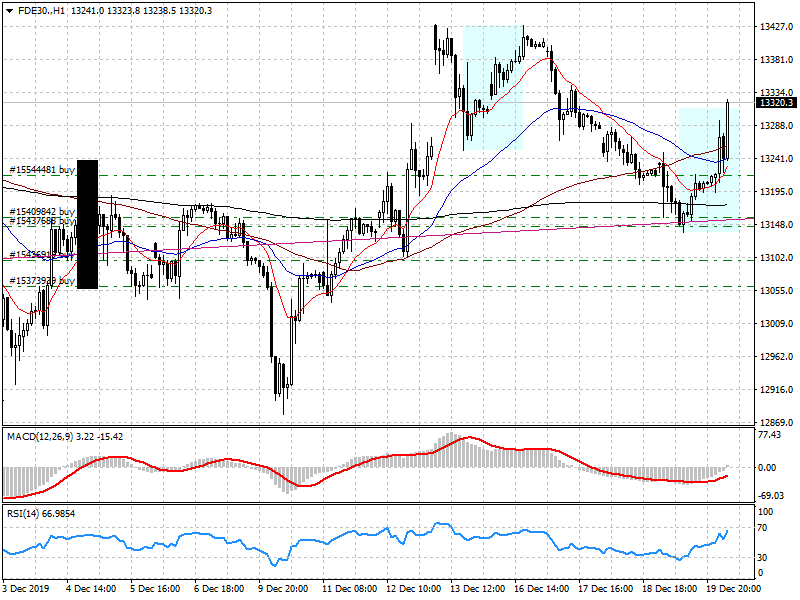800x600 pixels.
Task: Click the 13 Dec 12:00 time label
Action: pos(478,589)
